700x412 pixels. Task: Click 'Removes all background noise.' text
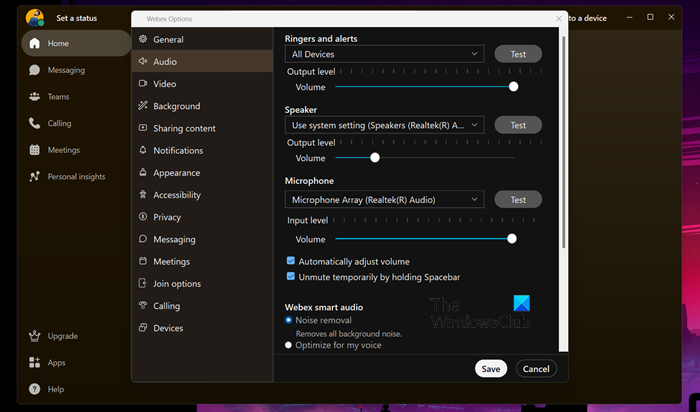point(349,333)
